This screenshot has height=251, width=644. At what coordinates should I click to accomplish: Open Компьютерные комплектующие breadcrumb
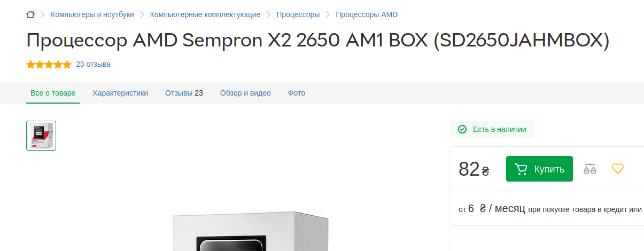[205, 14]
